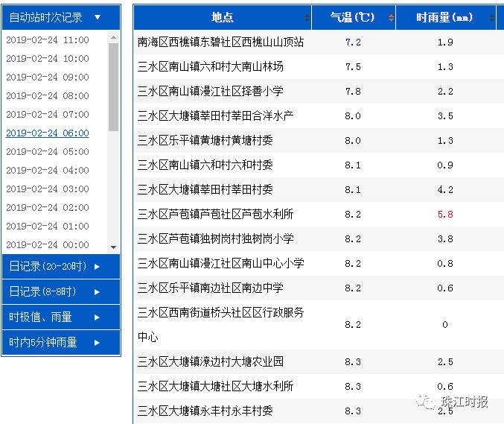Screen dimensions: 504x424
Task: Click the 时雨量(mm) column header
Action: 445,17
